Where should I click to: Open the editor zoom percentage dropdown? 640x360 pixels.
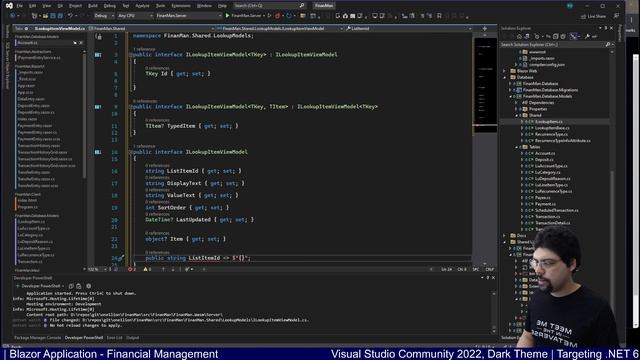[x=97, y=269]
